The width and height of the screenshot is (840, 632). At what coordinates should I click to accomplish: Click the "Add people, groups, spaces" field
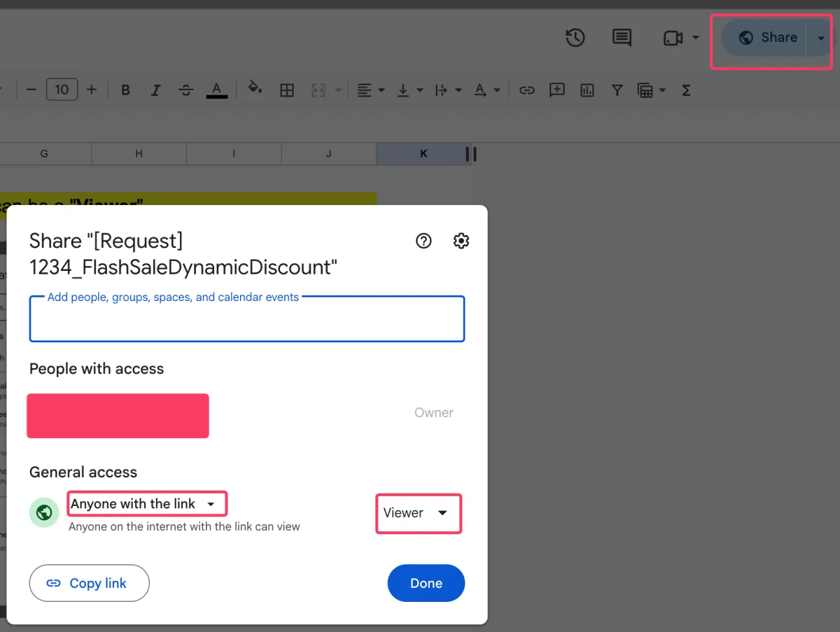pos(247,318)
